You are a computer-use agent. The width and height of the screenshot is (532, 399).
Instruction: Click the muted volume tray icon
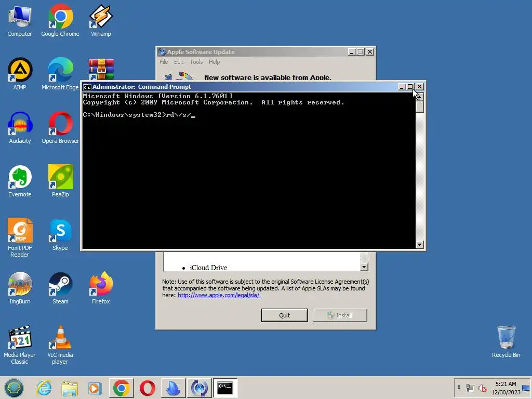point(482,388)
